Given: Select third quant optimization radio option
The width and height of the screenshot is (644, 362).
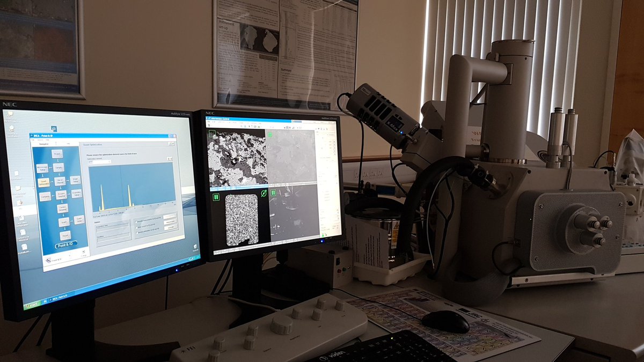Looking at the screenshot, I should tap(137, 233).
